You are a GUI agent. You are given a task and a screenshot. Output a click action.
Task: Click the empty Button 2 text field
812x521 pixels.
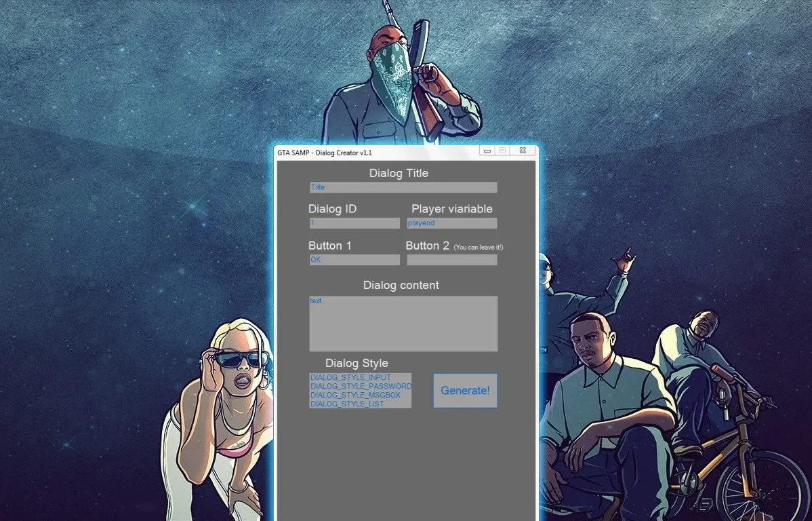pos(452,260)
